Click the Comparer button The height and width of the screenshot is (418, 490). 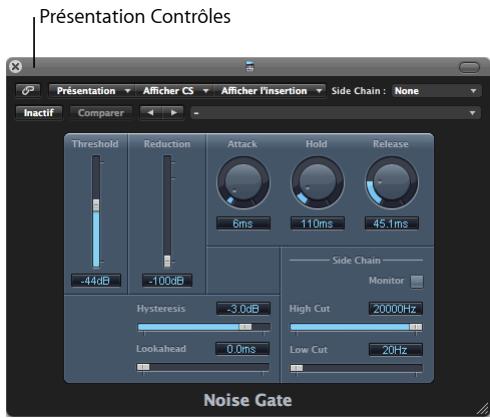pyautogui.click(x=101, y=113)
